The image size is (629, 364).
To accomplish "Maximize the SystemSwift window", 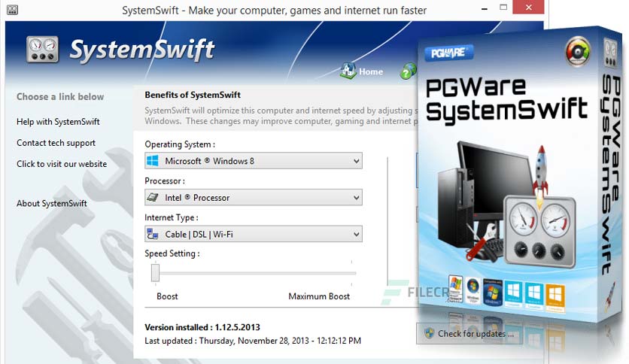I will 503,8.
